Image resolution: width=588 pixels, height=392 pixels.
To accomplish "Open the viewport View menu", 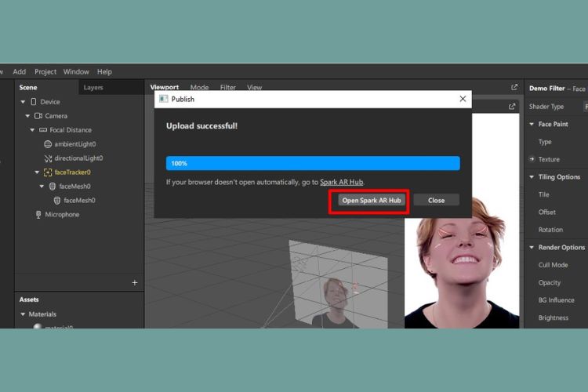I will [x=254, y=87].
